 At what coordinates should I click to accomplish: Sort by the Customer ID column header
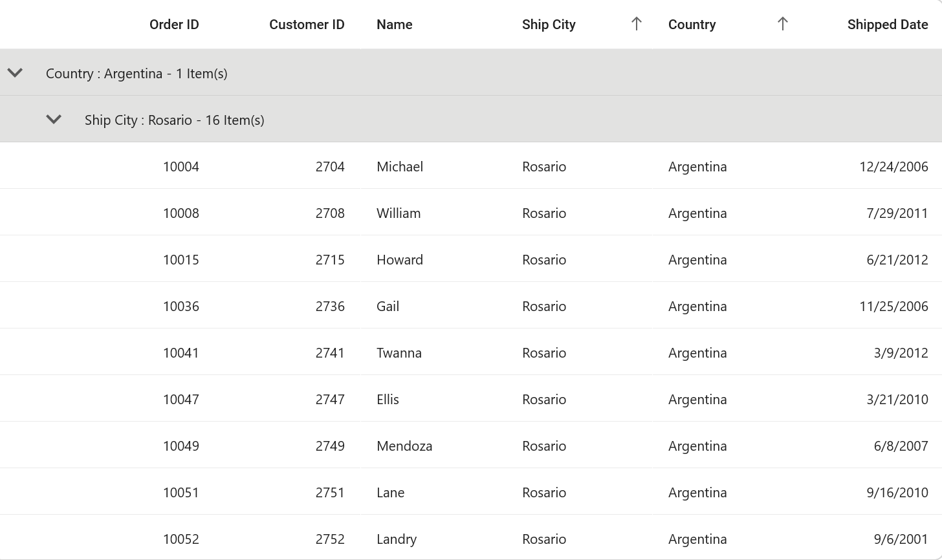tap(307, 25)
